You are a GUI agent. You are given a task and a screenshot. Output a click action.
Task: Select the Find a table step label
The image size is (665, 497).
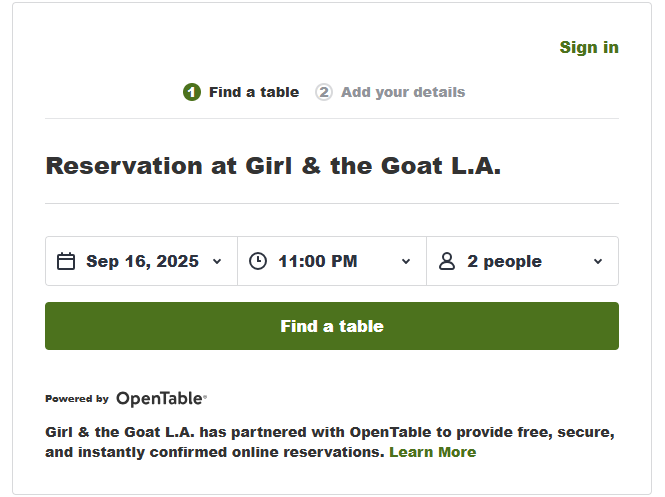pyautogui.click(x=254, y=92)
